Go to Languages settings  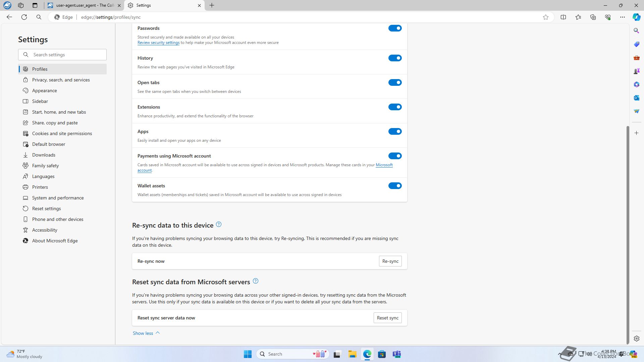[62, 177]
